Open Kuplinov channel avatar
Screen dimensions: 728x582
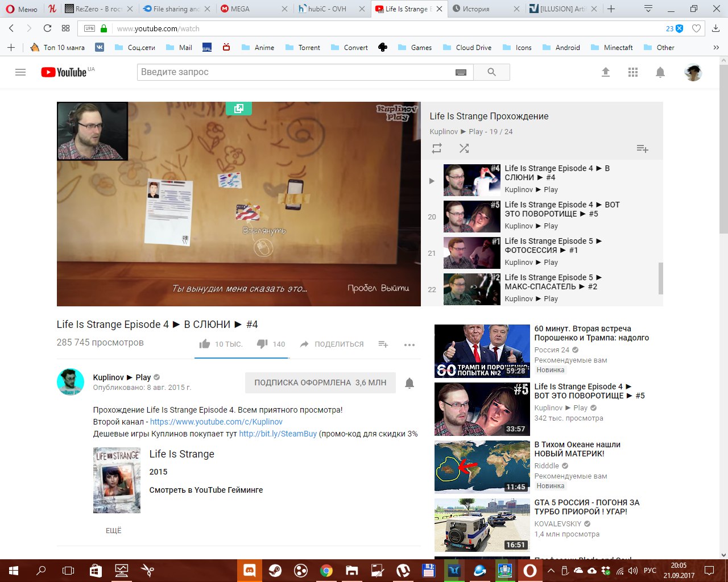71,381
